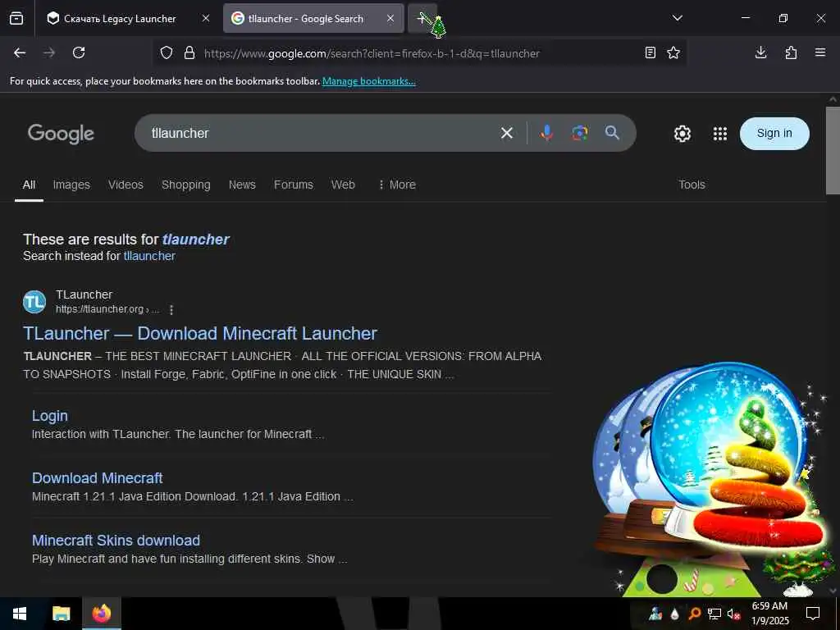Go back to the previous page

pyautogui.click(x=20, y=52)
